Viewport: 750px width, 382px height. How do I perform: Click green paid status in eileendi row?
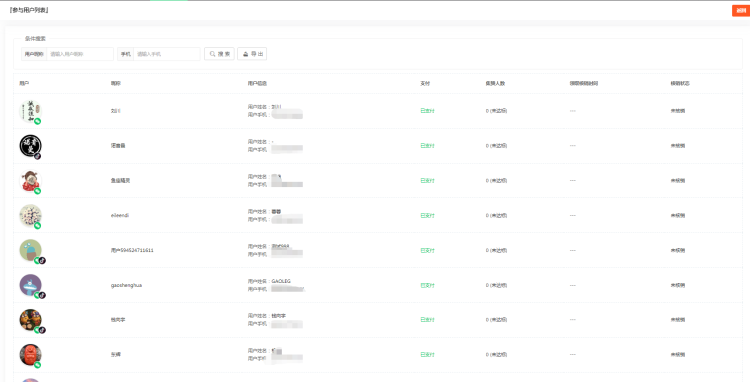(x=428, y=216)
